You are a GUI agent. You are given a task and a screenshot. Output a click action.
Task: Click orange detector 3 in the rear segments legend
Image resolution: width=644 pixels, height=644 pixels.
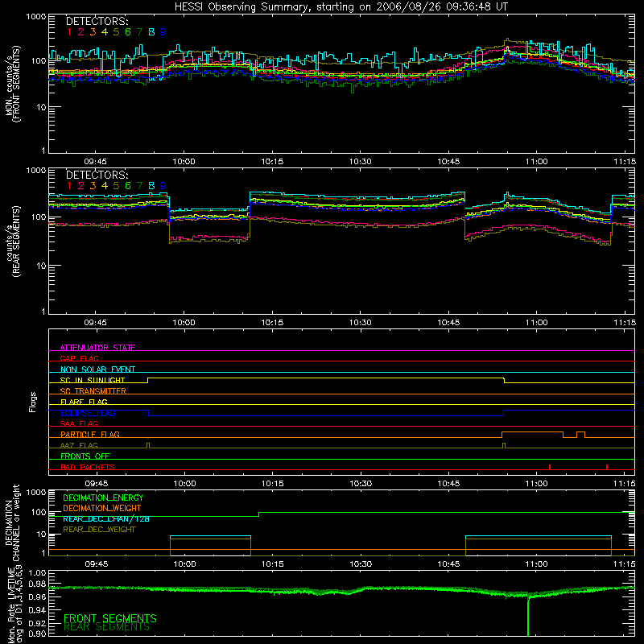(x=93, y=186)
